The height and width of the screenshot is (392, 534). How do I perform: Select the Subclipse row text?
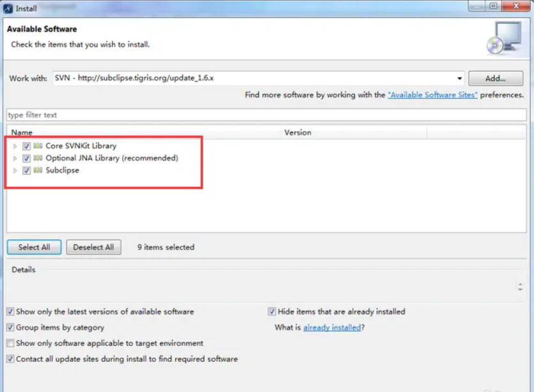pos(62,170)
